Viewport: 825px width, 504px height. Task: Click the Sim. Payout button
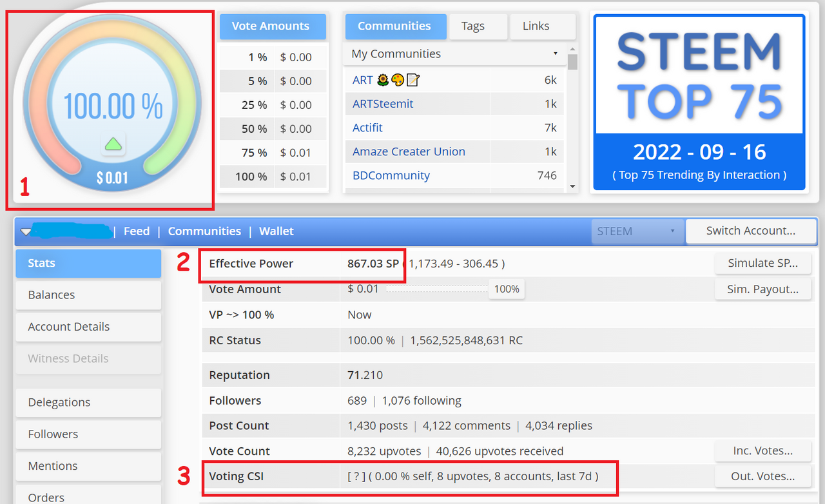coord(762,289)
